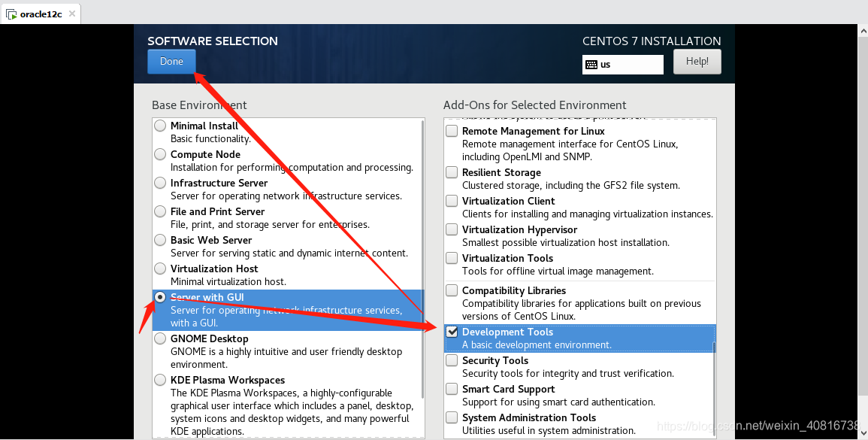Image resolution: width=868 pixels, height=440 pixels.
Task: Click the Done button
Action: (x=171, y=62)
